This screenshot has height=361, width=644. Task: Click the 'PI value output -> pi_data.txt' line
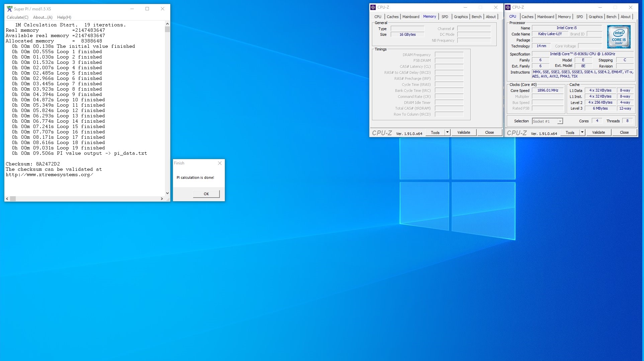pos(80,153)
